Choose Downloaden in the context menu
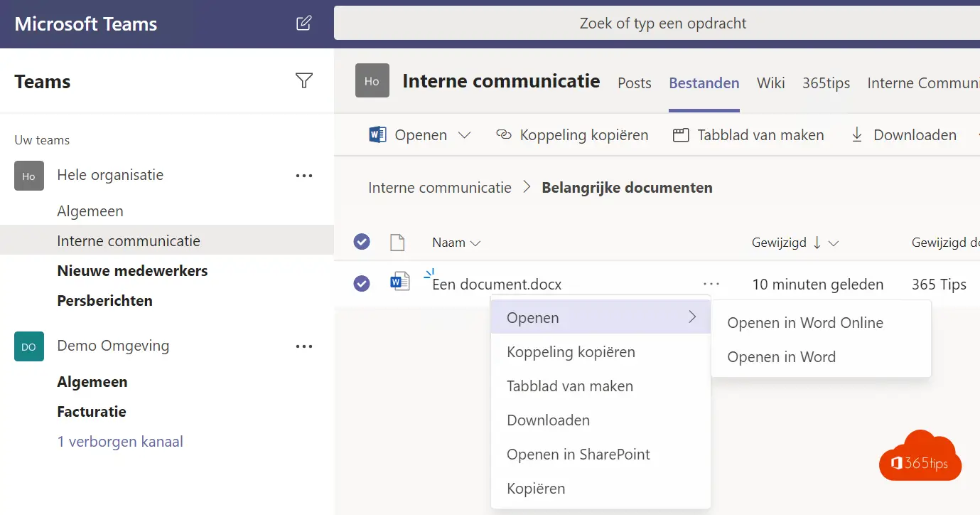The width and height of the screenshot is (980, 515). tap(601, 420)
